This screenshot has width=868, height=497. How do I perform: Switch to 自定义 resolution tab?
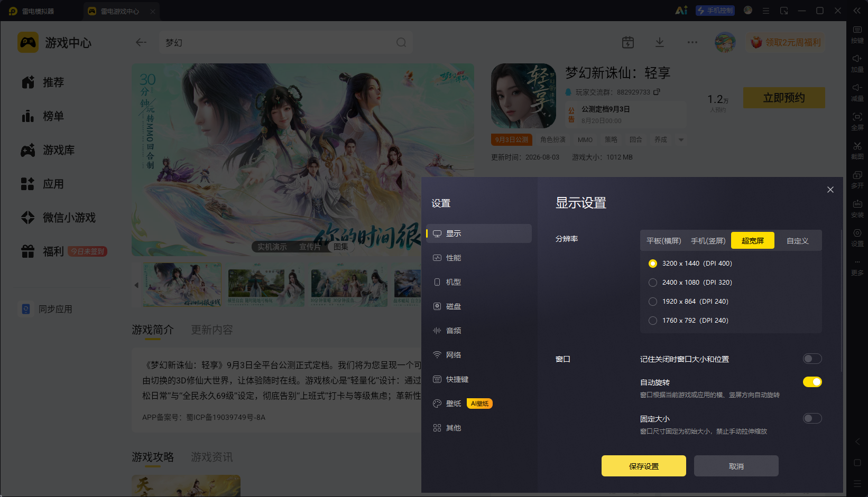797,241
